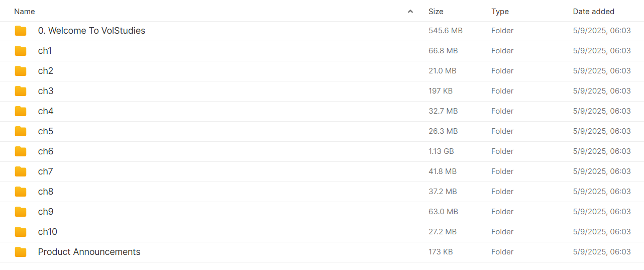Viewport: 644px width, 270px height.
Task: Click the Product Announcements folder icon
Action: point(21,252)
